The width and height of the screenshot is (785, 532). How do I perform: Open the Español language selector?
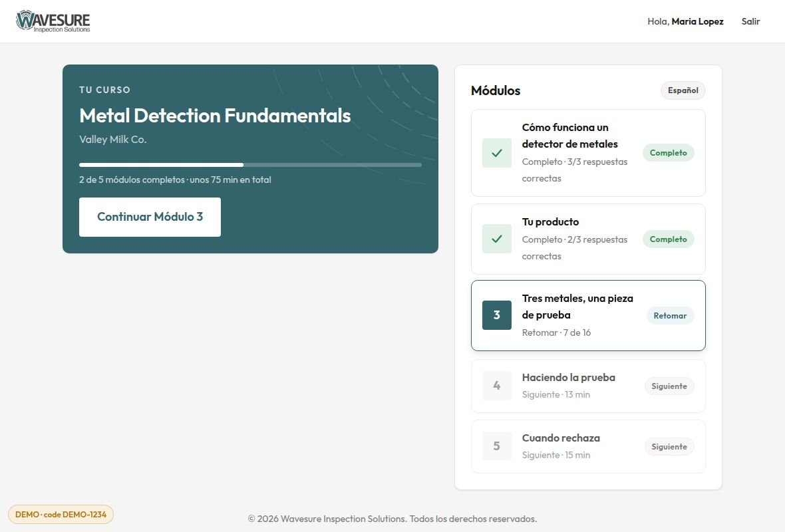683,90
